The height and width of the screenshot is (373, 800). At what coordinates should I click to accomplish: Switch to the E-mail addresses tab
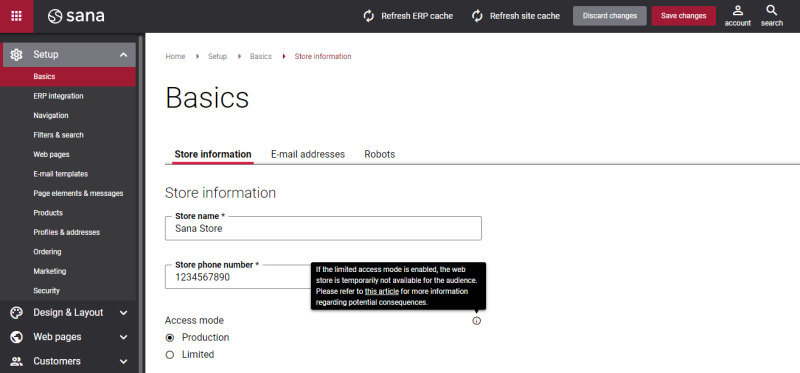[308, 154]
